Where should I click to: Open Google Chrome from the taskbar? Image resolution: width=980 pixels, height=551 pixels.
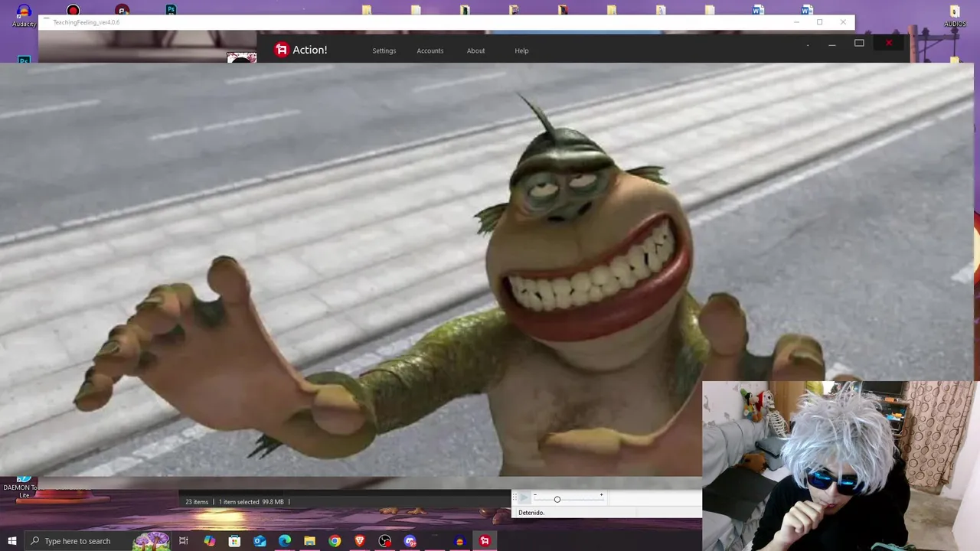coord(335,541)
